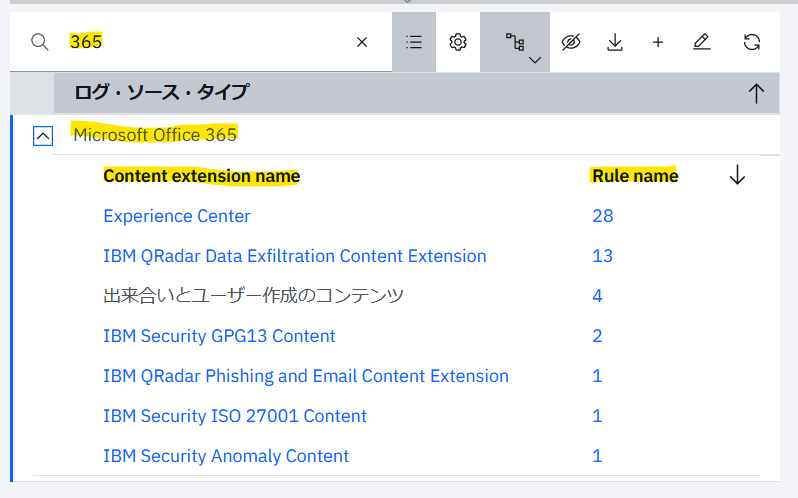Screen dimensions: 798x498
Task: Sort by ログ・ソース・タイプ up arrow
Action: click(x=756, y=93)
